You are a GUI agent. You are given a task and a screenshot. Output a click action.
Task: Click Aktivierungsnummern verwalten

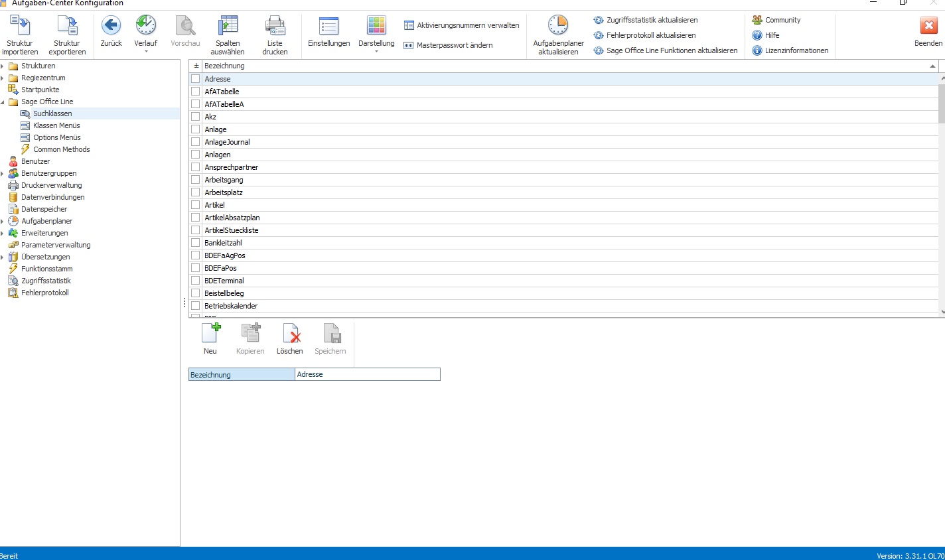tap(462, 25)
